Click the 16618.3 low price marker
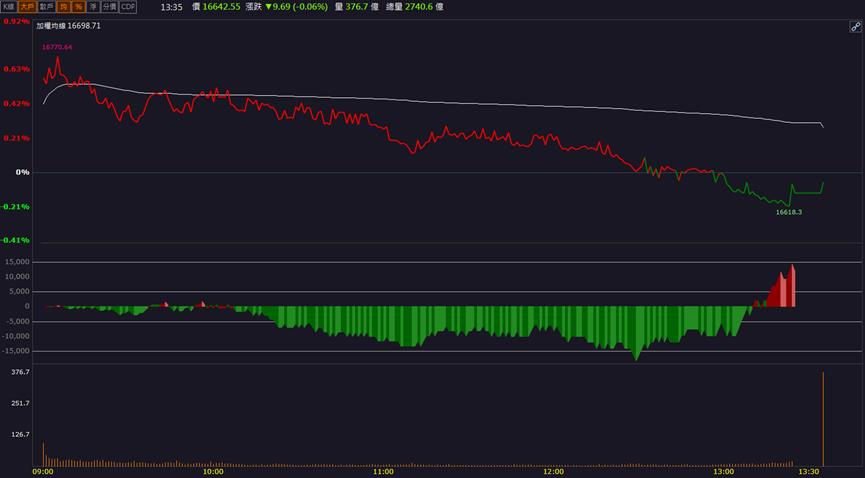 [789, 212]
